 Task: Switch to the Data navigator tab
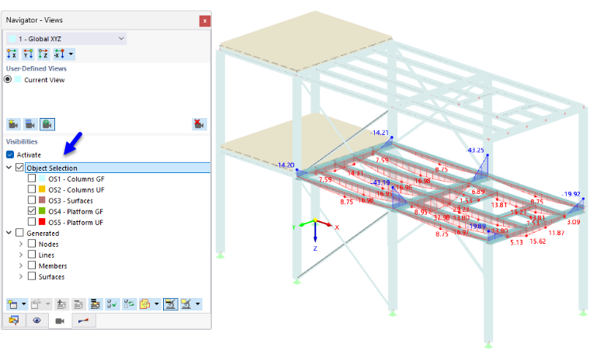pos(14,321)
